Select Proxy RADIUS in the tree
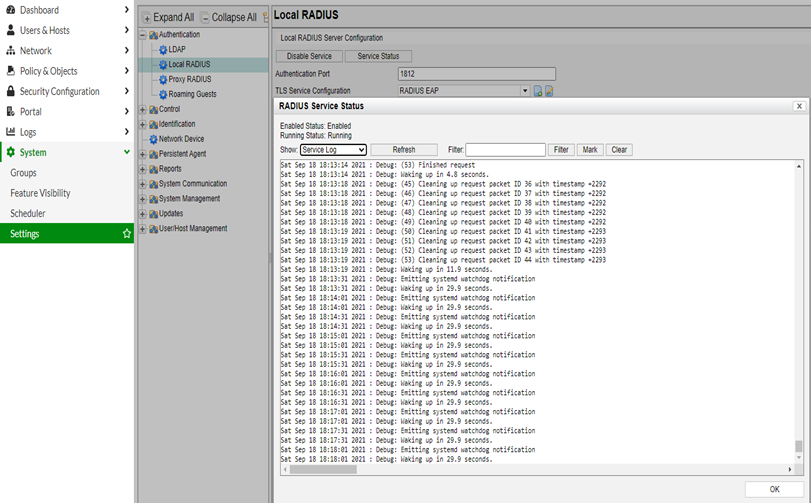Viewport: 811px width, 503px height. 190,80
